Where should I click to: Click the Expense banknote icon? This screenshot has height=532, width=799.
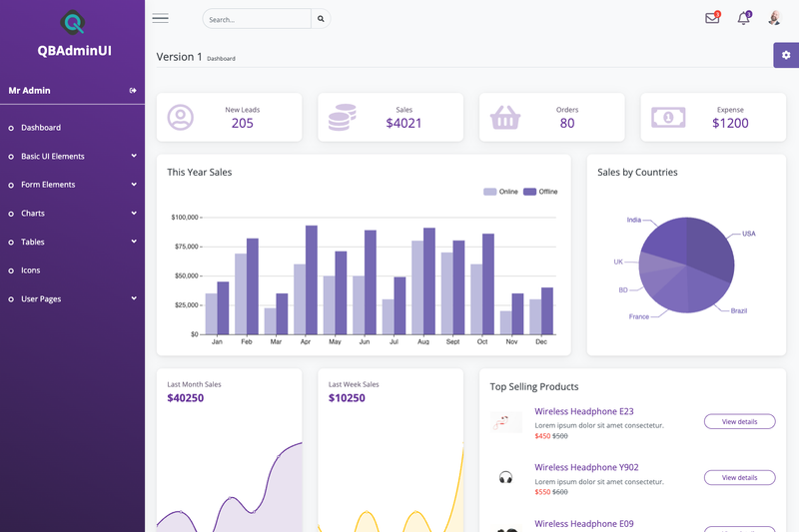pyautogui.click(x=668, y=118)
